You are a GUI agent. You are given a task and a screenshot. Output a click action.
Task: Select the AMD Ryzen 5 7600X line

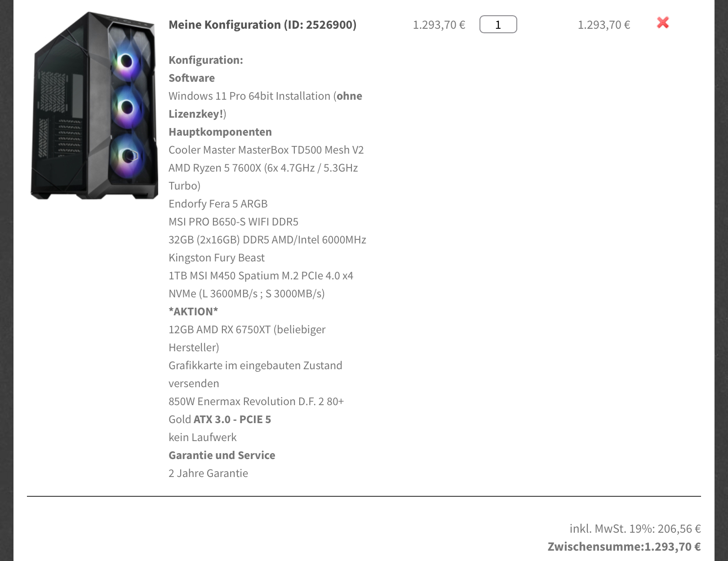pos(263,177)
